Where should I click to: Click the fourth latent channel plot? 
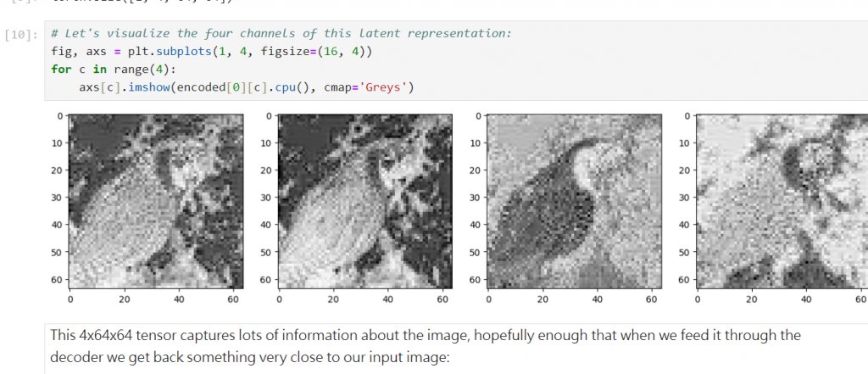[782, 201]
